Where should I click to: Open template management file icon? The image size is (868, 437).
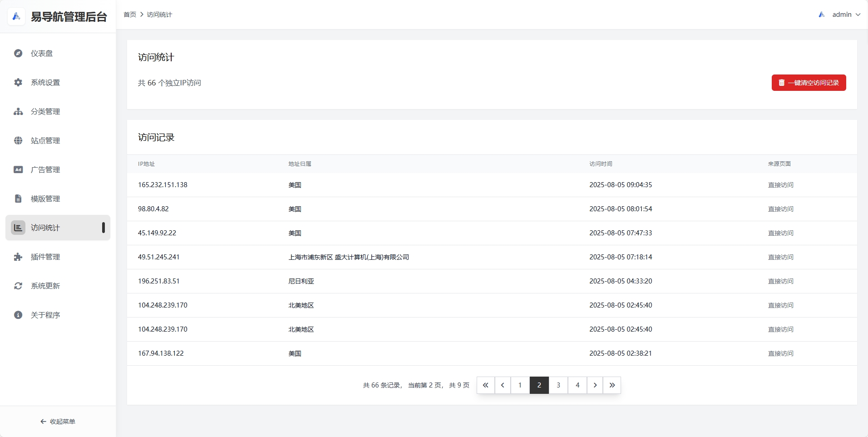18,199
